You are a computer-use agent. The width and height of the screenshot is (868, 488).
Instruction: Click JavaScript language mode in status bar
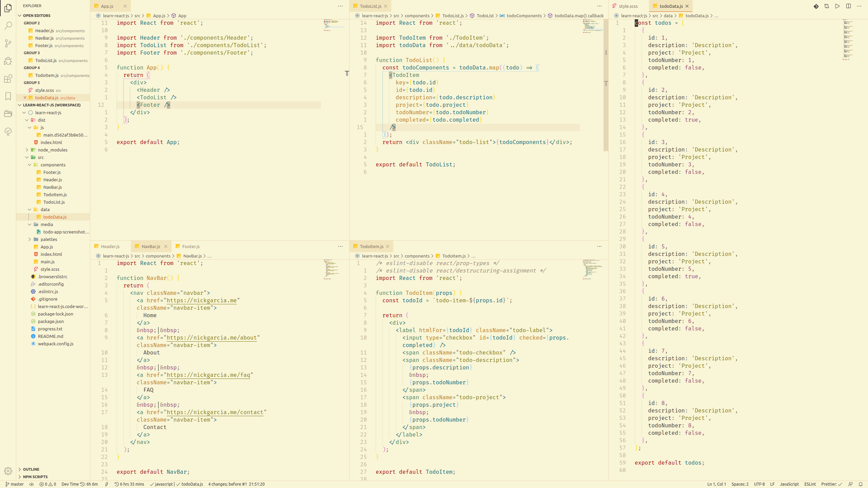[x=789, y=484]
